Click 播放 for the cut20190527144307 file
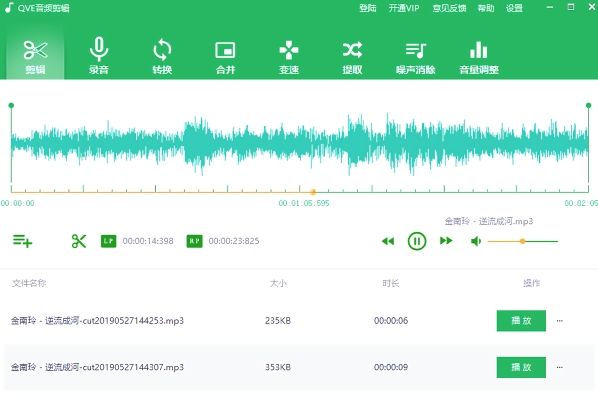 coord(521,367)
